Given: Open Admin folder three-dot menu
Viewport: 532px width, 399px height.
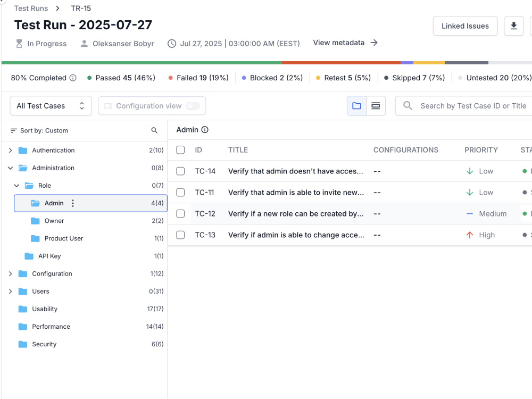Looking at the screenshot, I should [x=72, y=203].
